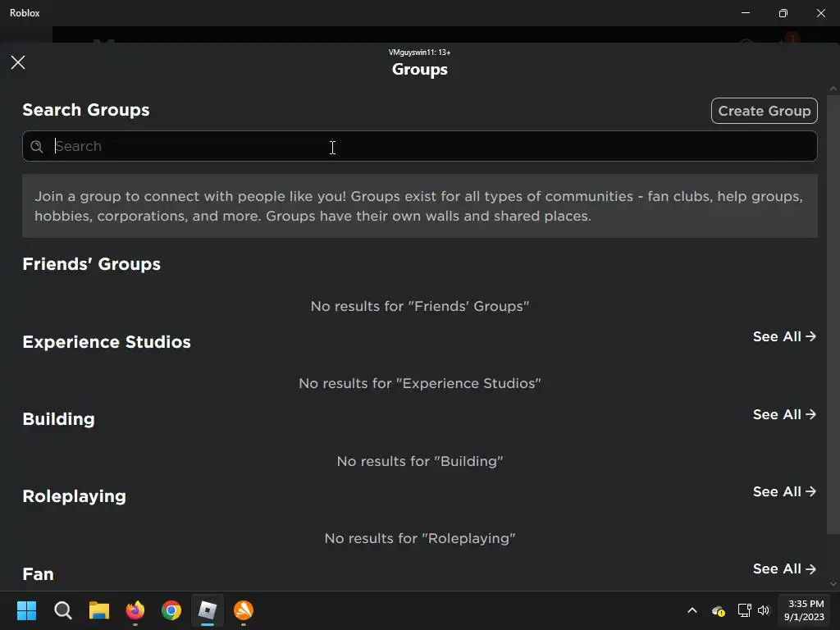Launch Google Chrome from the taskbar
Screen dimensions: 840x630
pyautogui.click(x=171, y=610)
